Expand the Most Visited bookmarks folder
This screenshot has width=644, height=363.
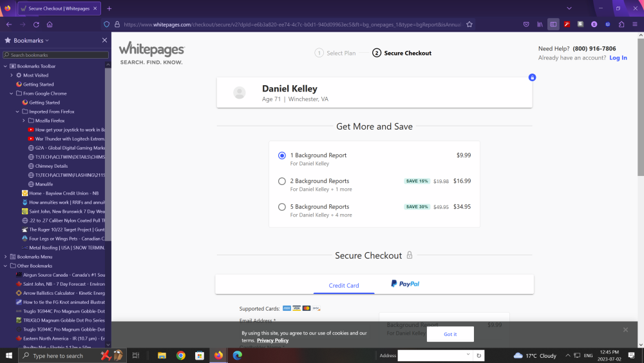pyautogui.click(x=12, y=75)
